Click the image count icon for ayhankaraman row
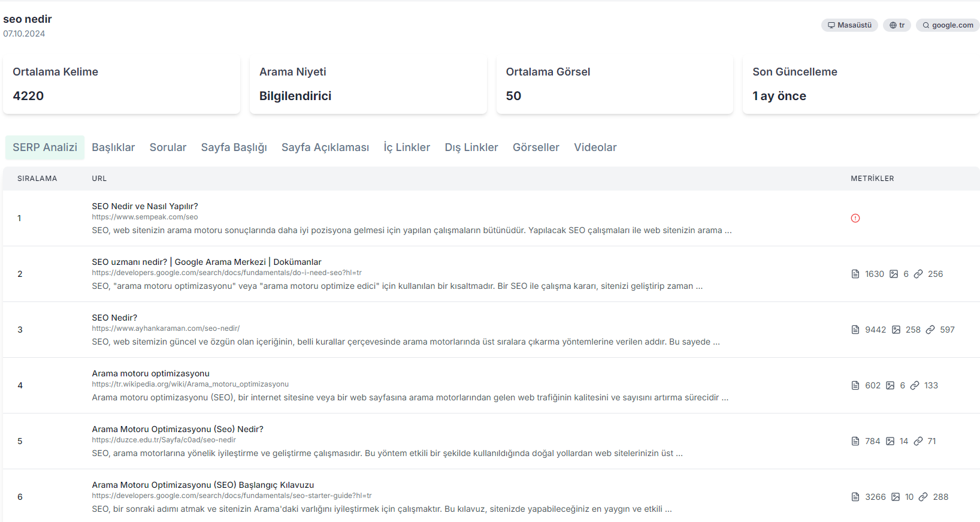The image size is (980, 522). pos(896,330)
